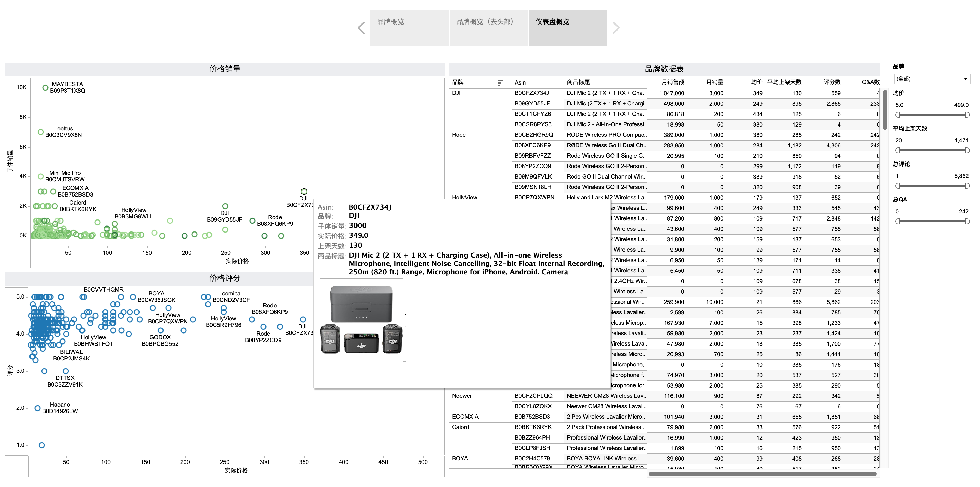The width and height of the screenshot is (980, 487).
Task: Select the DJI brand cell in table
Action: pyautogui.click(x=456, y=93)
